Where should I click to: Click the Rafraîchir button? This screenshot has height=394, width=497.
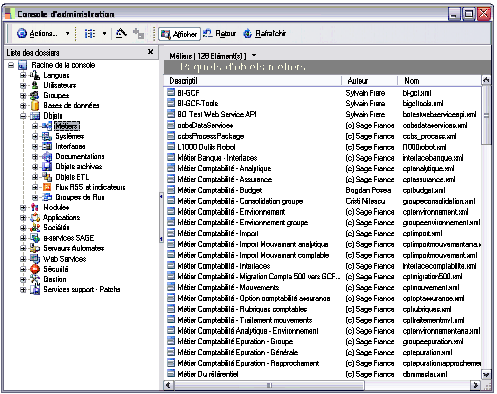265,33
